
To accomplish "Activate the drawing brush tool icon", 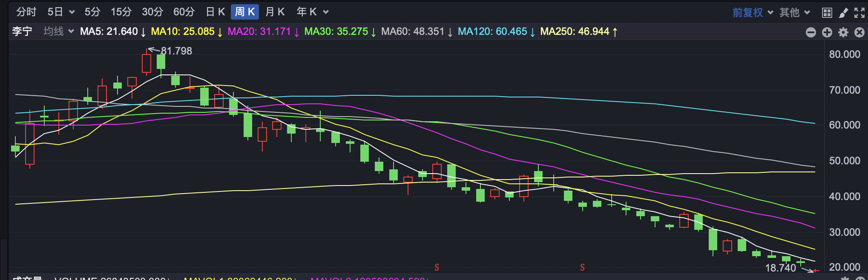I will point(843,13).
